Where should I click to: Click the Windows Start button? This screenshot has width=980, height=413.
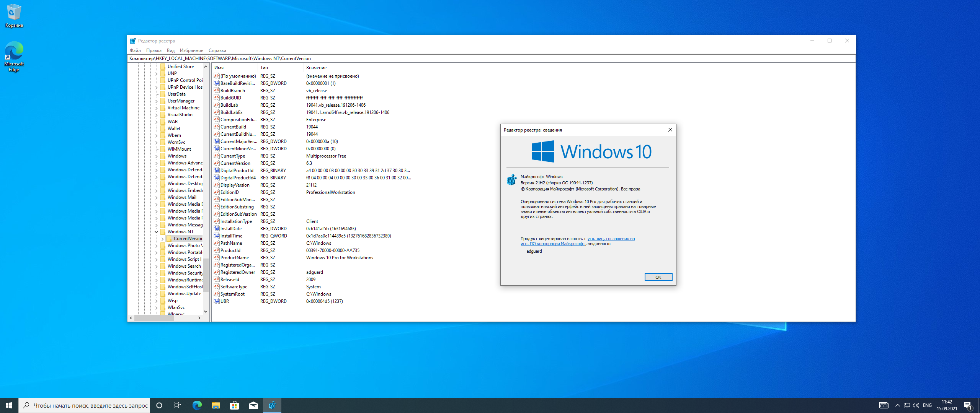point(9,405)
